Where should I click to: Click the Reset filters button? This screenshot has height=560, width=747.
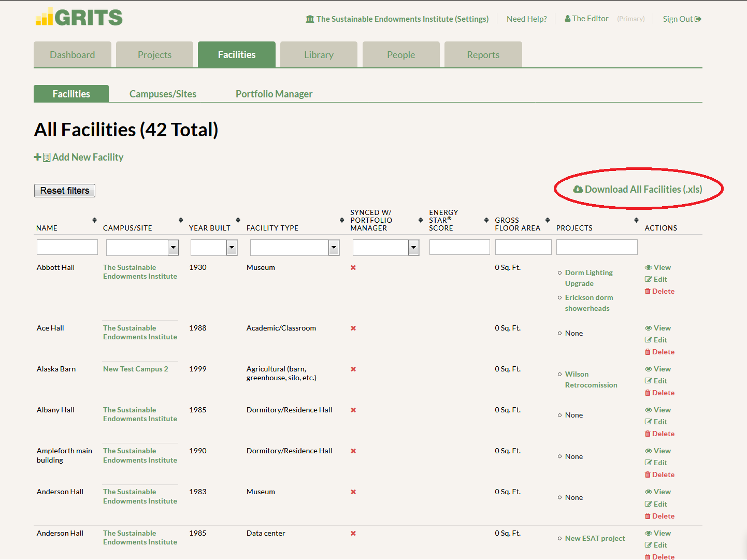[x=65, y=191]
